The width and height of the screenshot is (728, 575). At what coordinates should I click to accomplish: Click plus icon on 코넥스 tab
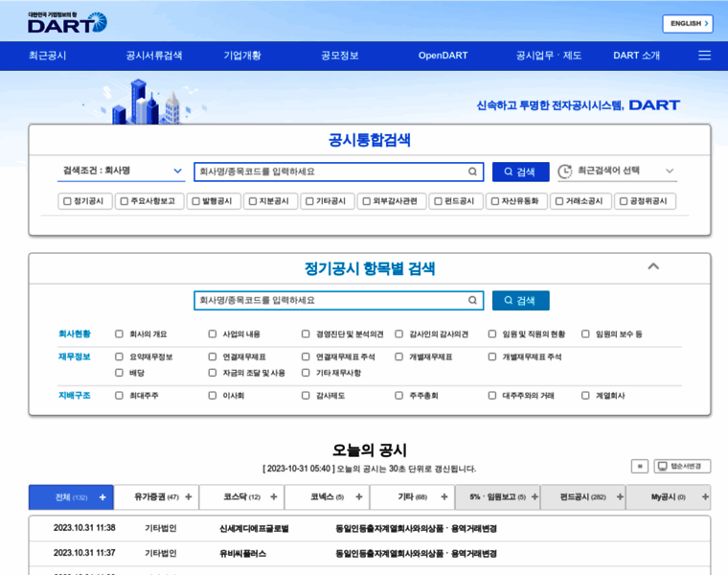(359, 497)
